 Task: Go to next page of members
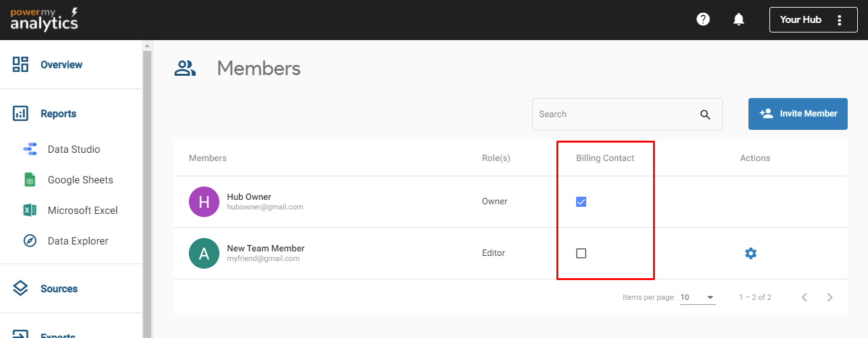tap(829, 297)
